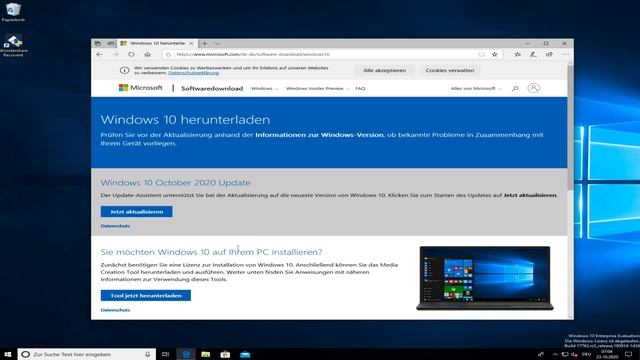The image size is (640, 360).
Task: Click Tool jetzt herunterladen button
Action: tap(146, 296)
